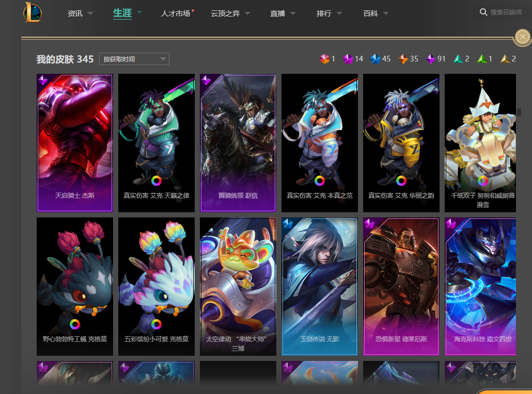This screenshot has height=394, width=532.
Task: Close the skin panel with round X
Action: click(523, 37)
